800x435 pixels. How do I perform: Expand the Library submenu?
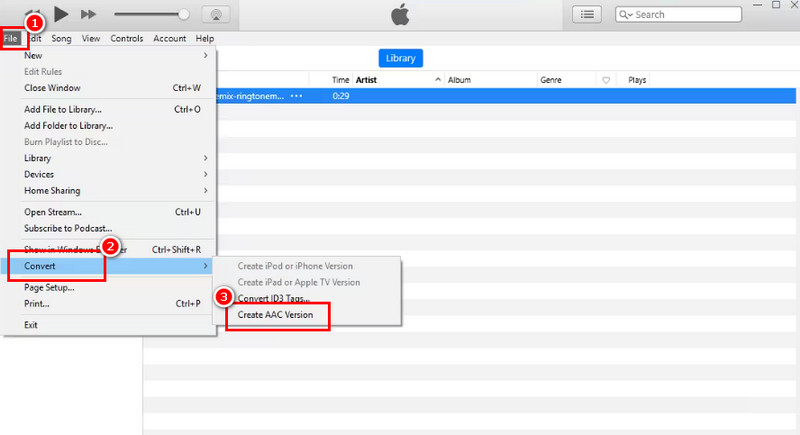[x=108, y=158]
